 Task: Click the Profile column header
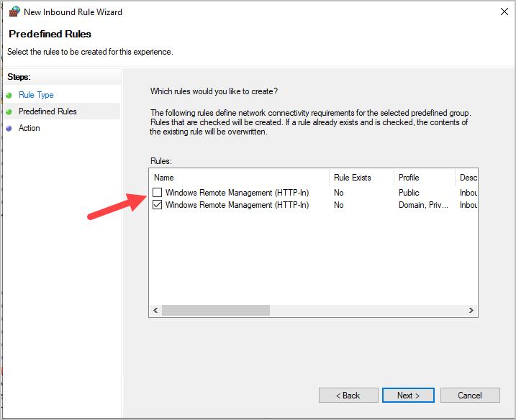coord(423,178)
